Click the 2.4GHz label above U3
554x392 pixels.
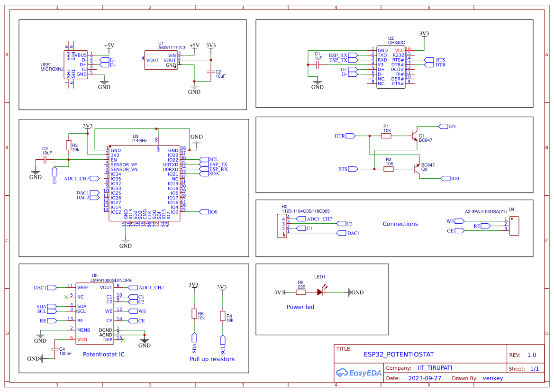139,141
